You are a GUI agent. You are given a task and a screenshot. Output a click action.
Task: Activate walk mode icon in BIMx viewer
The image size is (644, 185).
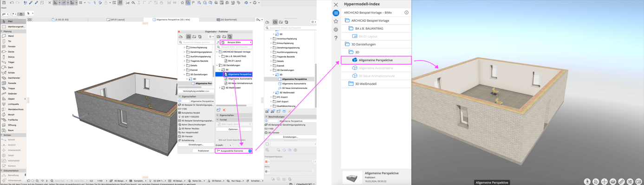[x=587, y=182]
